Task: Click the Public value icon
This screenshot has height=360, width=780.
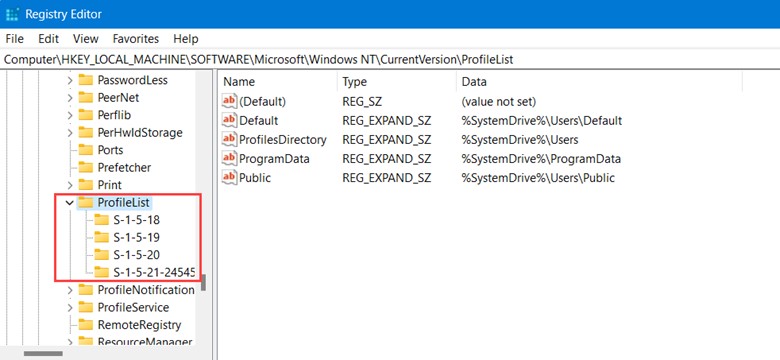Action: tap(229, 178)
